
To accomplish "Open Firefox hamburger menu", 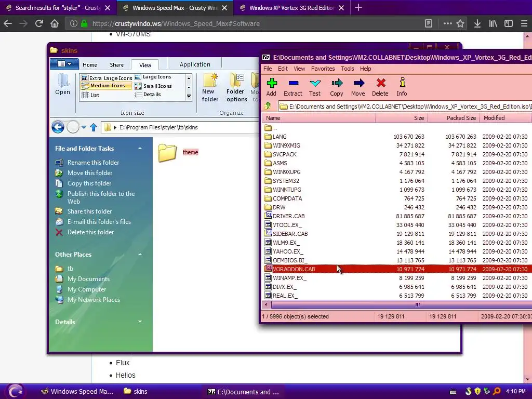I will 524,23.
